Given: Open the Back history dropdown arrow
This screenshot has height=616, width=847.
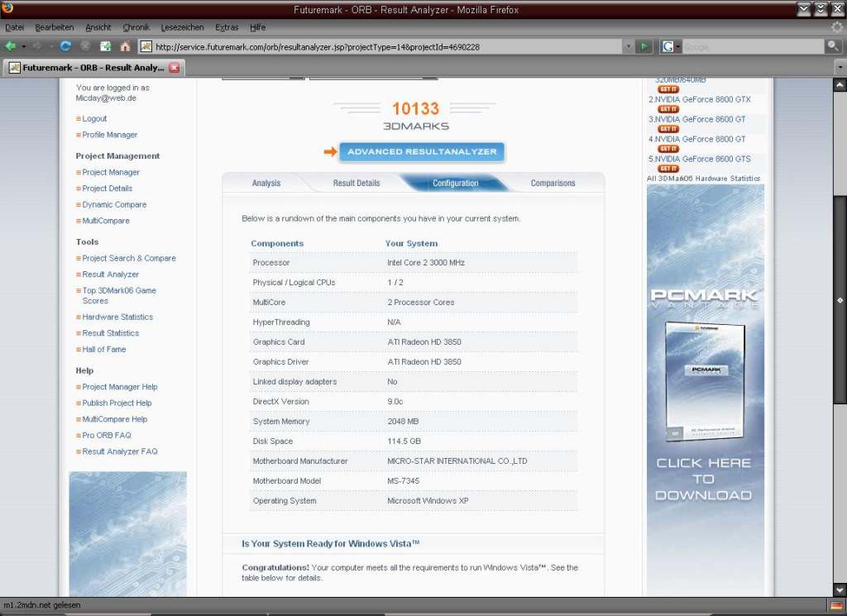Looking at the screenshot, I should (x=24, y=47).
